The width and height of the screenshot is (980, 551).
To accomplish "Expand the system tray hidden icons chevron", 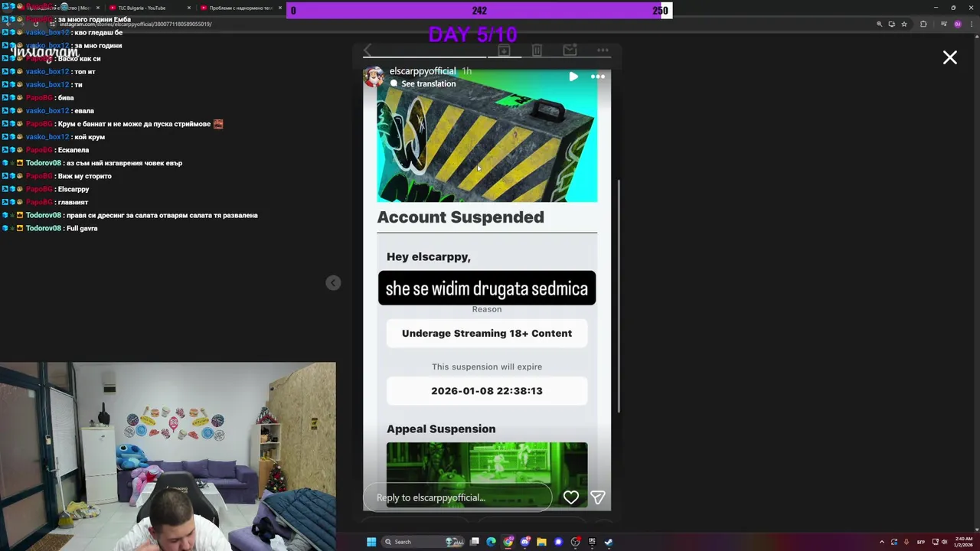I will point(881,542).
